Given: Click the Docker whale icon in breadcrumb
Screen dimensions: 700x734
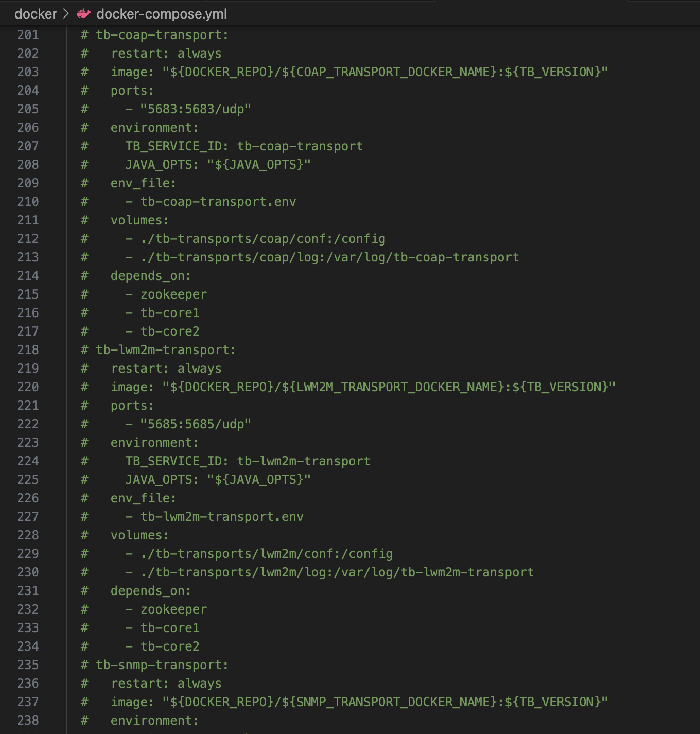Looking at the screenshot, I should (x=83, y=14).
